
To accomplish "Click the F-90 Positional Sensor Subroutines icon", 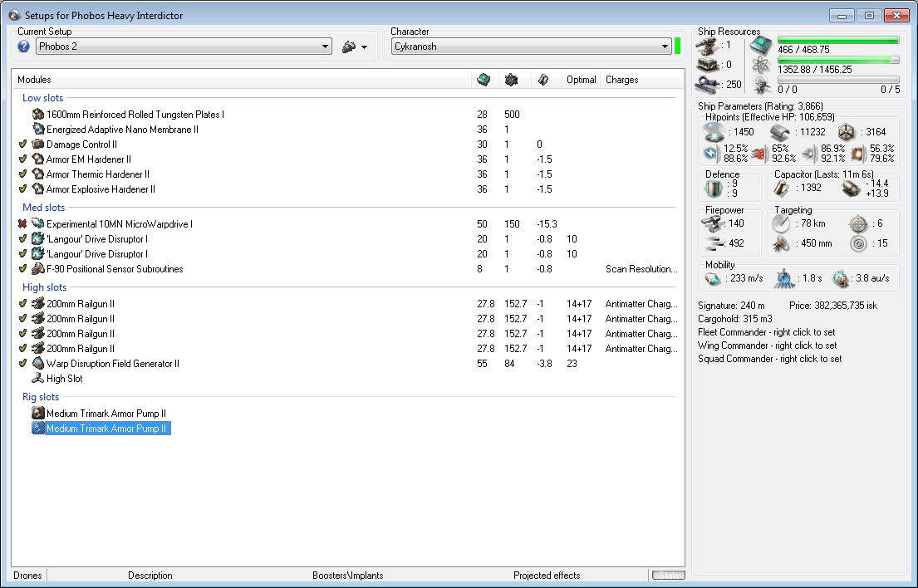I will (x=38, y=268).
